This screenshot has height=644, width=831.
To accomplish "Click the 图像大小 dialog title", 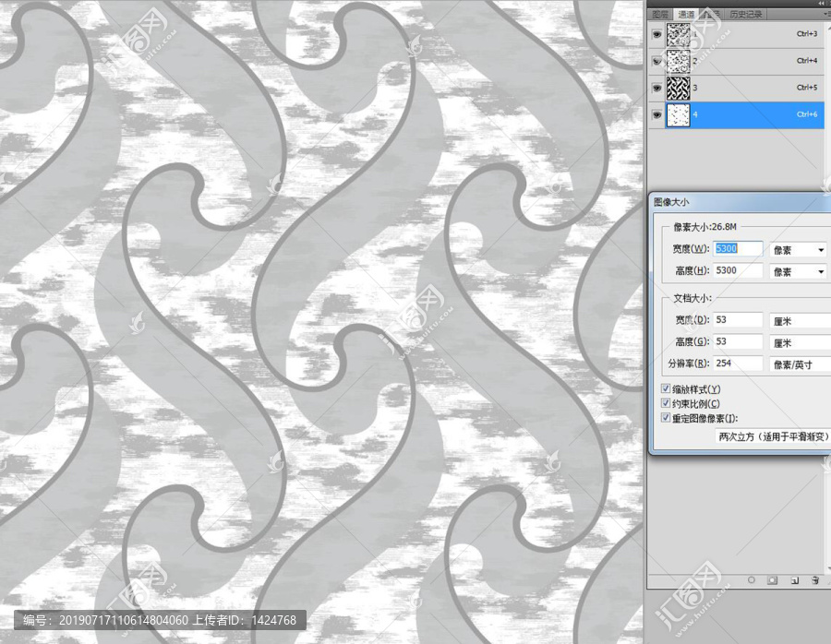I will 671,202.
